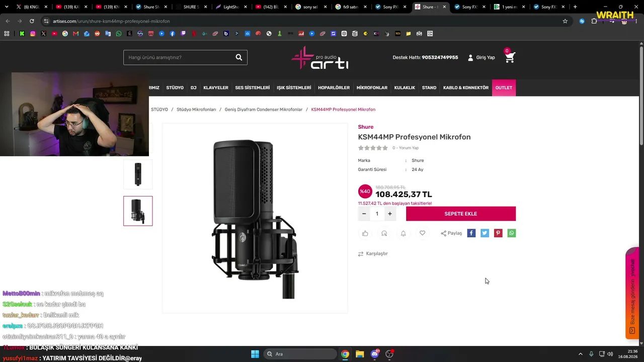The image size is (644, 362).
Task: Click the taskbar volume speaker icon
Action: (610, 354)
